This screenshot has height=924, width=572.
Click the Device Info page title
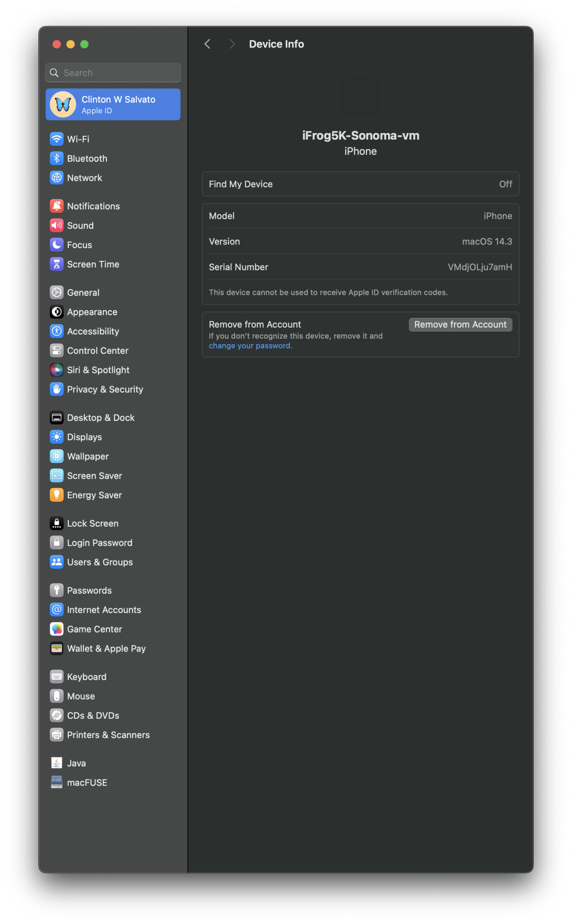(x=276, y=44)
